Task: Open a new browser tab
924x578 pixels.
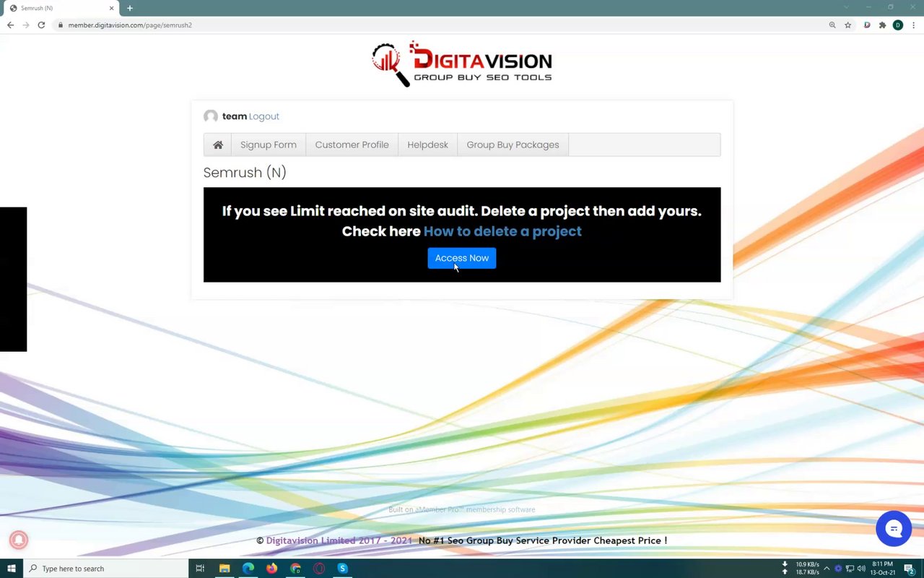Action: click(130, 8)
